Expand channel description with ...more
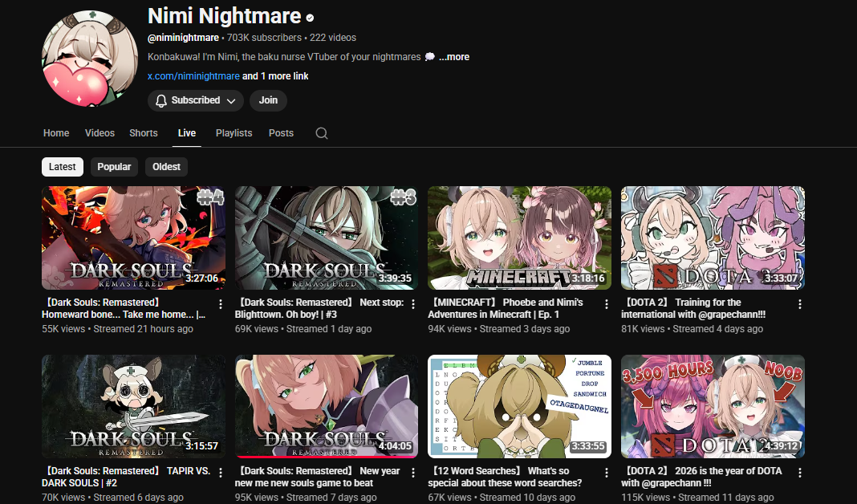 453,57
